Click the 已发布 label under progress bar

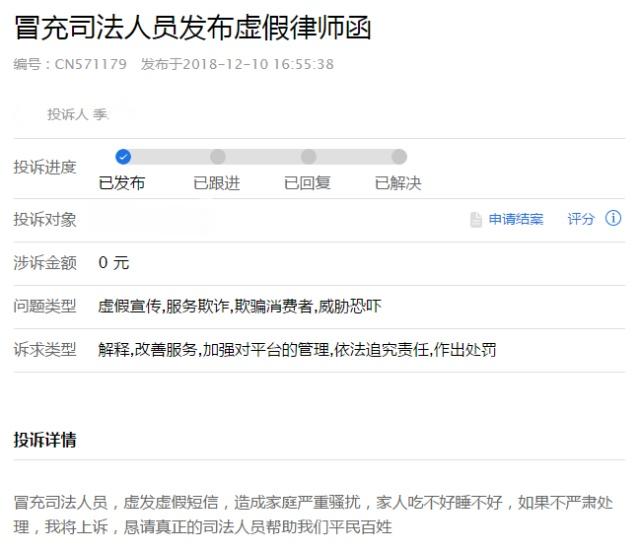click(x=122, y=183)
